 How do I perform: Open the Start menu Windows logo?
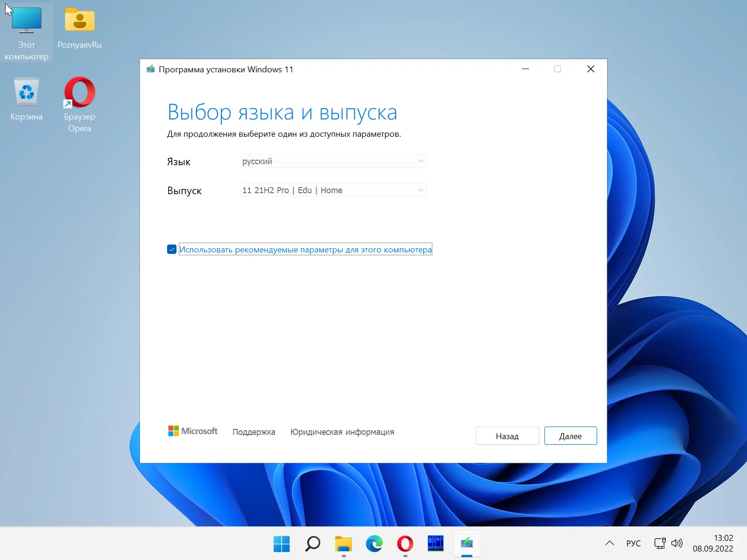[x=282, y=544]
